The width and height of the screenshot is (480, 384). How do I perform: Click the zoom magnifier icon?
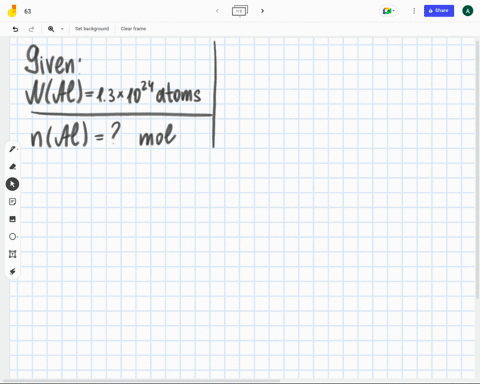51,29
